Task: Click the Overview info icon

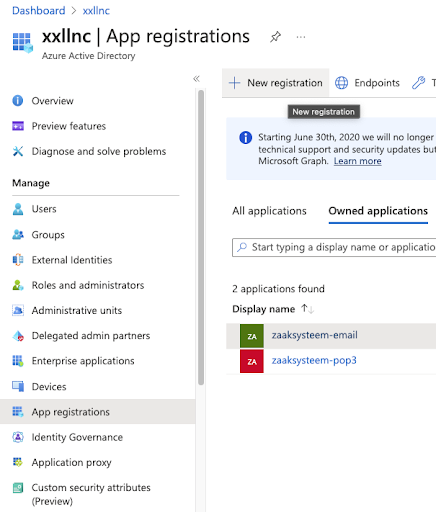Action: 18,101
